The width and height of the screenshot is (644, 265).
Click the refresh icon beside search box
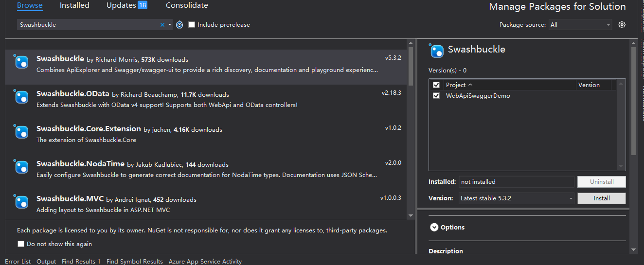179,25
